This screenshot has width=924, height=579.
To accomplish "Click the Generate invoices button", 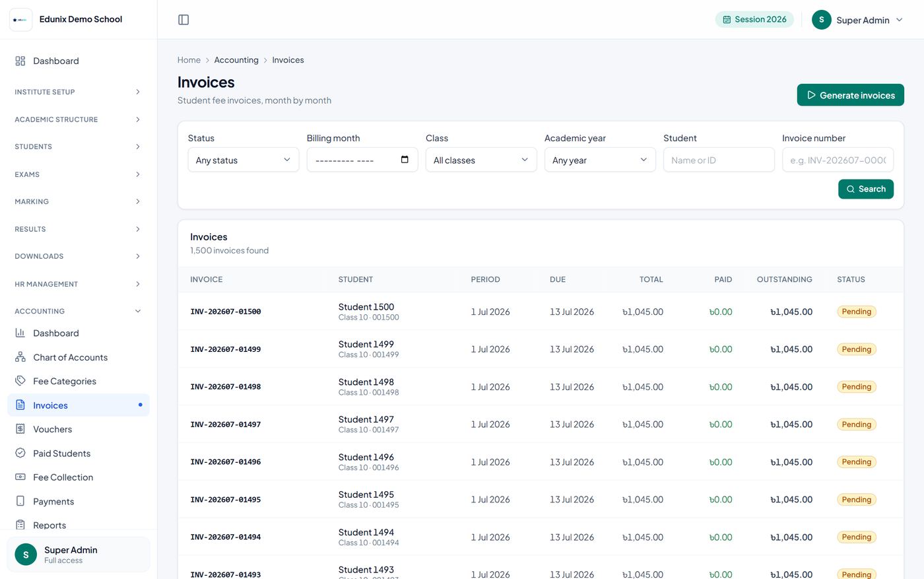I will click(850, 95).
